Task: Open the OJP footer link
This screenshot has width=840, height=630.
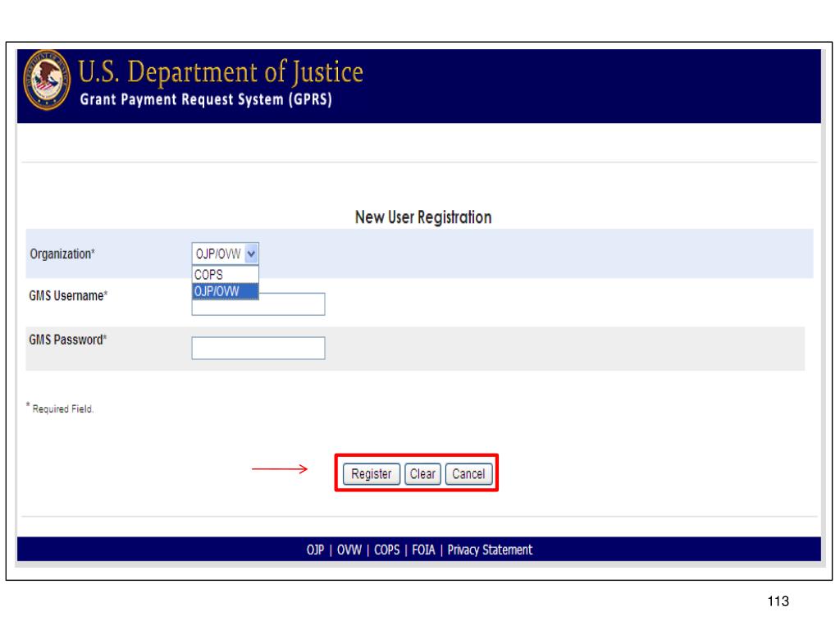Action: [315, 550]
